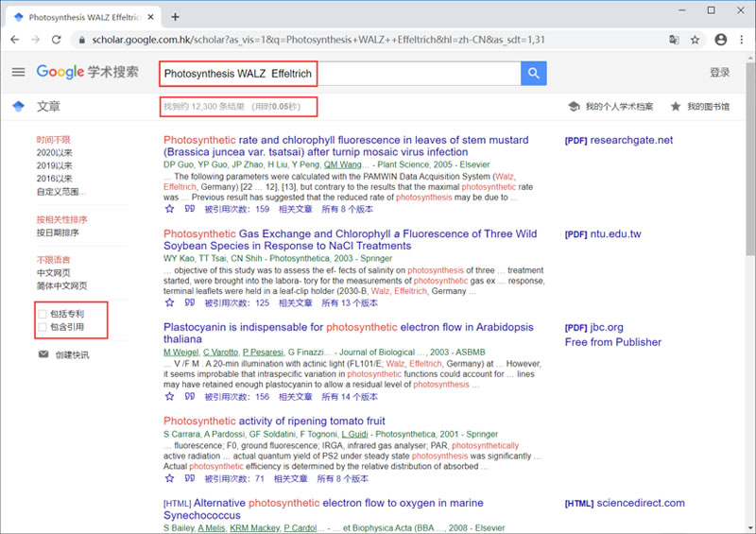Sort results with 按日期排序
Viewport: 756px width, 534px height.
pyautogui.click(x=58, y=233)
